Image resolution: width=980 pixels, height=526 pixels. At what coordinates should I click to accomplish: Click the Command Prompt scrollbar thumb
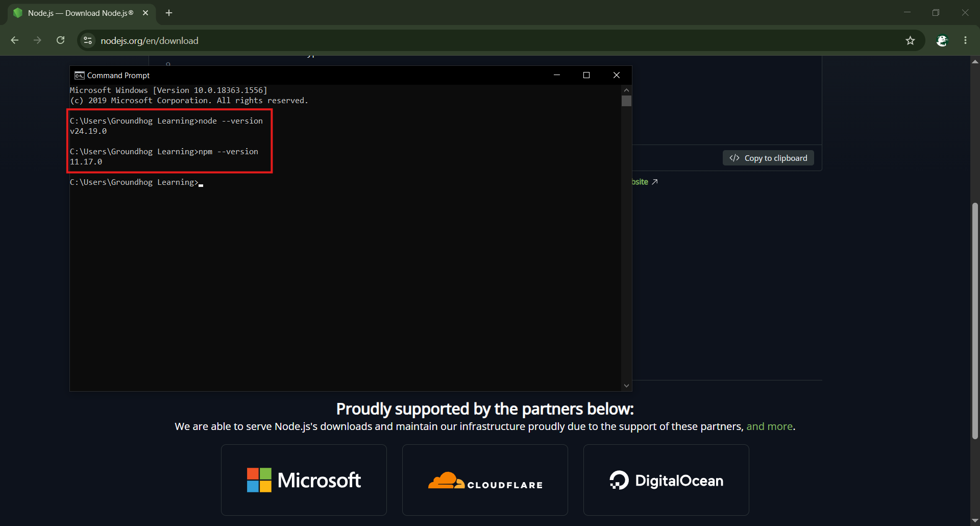[x=627, y=101]
